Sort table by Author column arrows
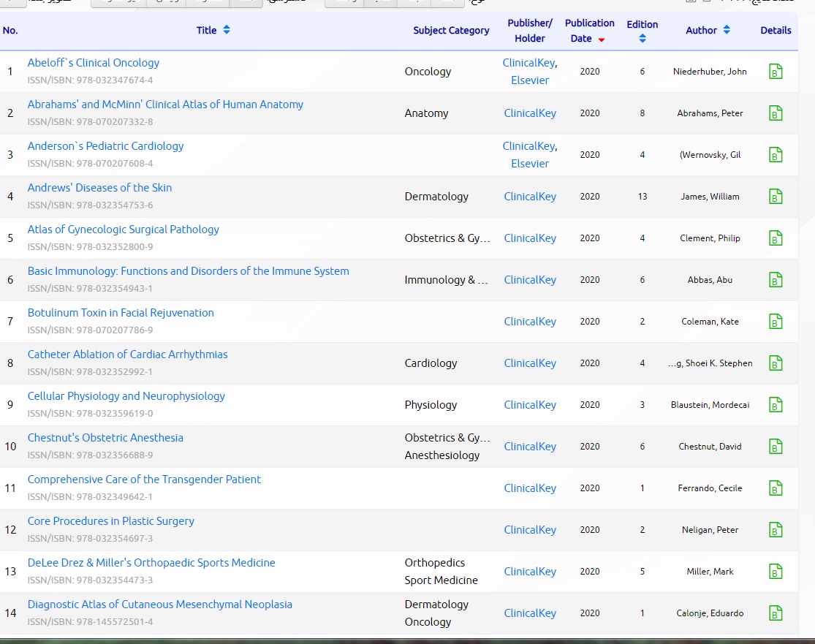The height and width of the screenshot is (644, 815). [727, 30]
